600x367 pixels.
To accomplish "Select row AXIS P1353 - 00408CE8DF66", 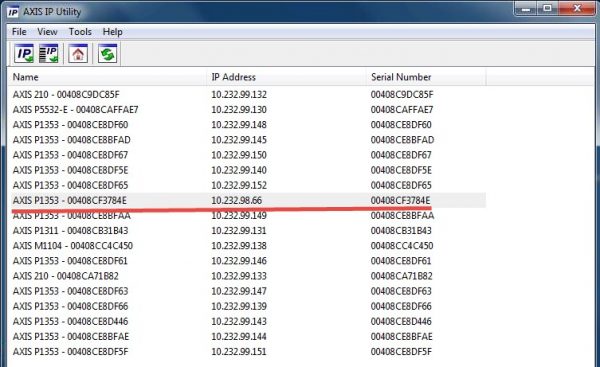I will 247,306.
